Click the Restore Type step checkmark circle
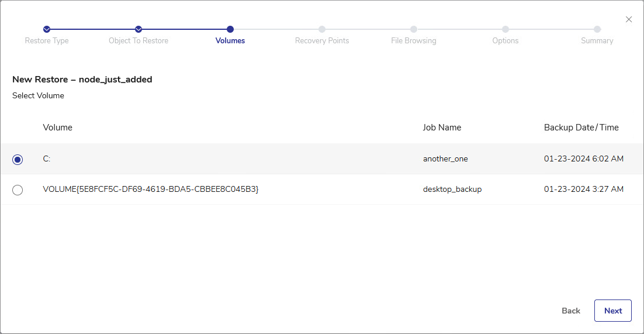This screenshot has width=644, height=334. point(47,29)
